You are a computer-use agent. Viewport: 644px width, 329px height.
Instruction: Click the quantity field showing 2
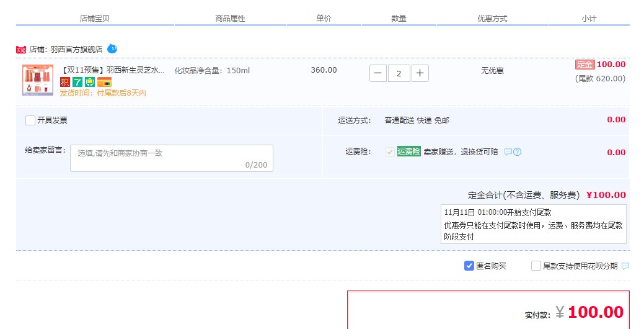click(399, 73)
